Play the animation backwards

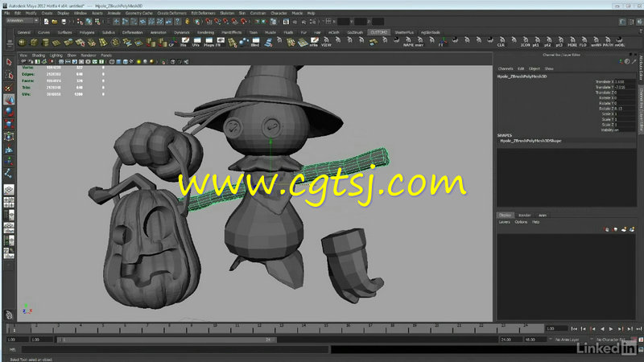(601, 329)
